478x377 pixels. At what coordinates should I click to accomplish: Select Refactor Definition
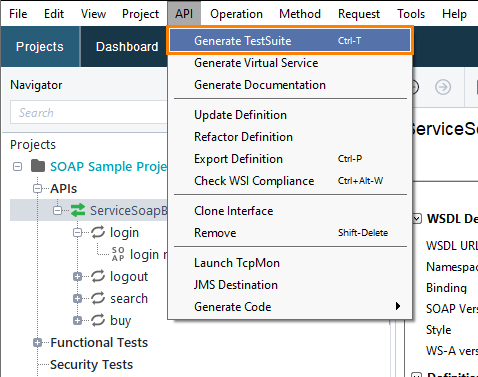[x=290, y=137]
